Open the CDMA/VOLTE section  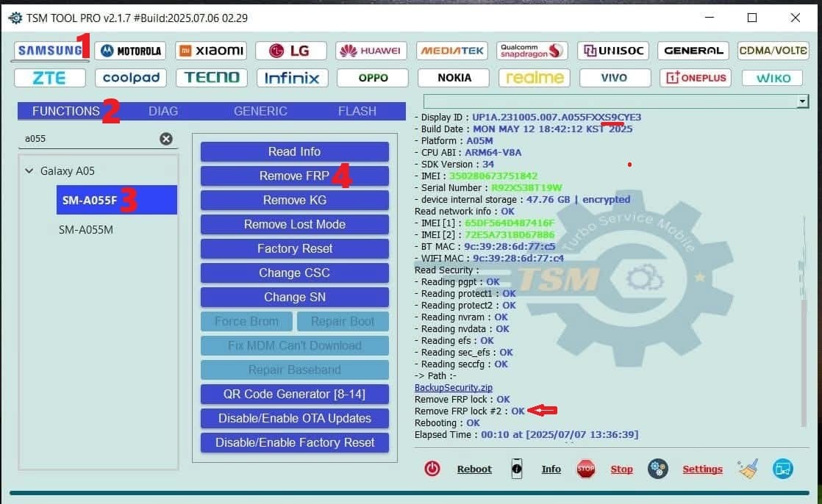tap(773, 51)
